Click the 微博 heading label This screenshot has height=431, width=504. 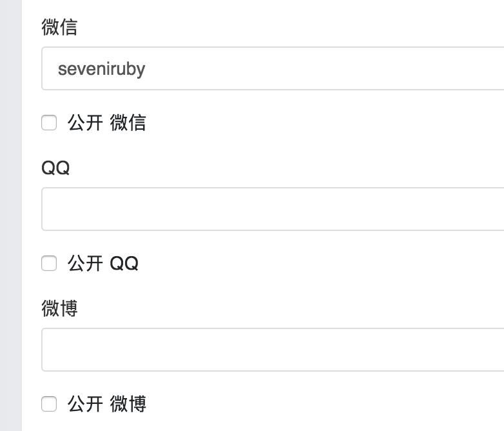coord(59,308)
